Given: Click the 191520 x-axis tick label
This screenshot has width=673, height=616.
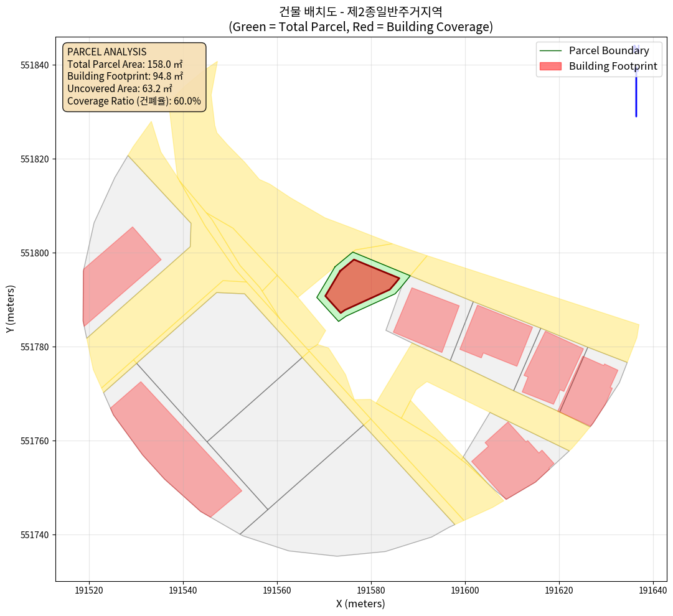Looking at the screenshot, I should (x=89, y=589).
